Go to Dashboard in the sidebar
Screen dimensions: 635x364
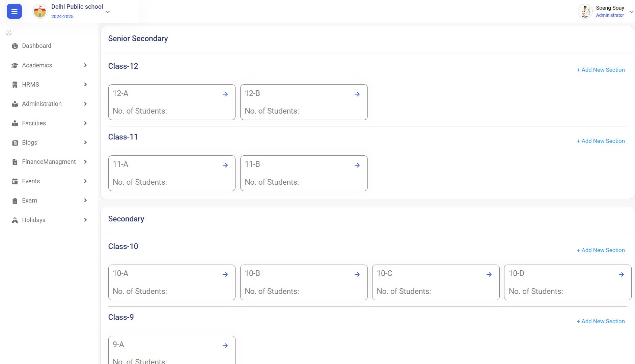tap(36, 46)
